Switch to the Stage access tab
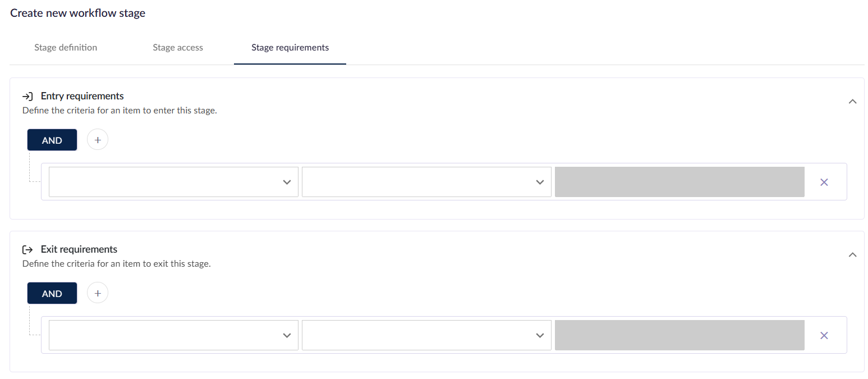This screenshot has width=868, height=379. [x=177, y=47]
